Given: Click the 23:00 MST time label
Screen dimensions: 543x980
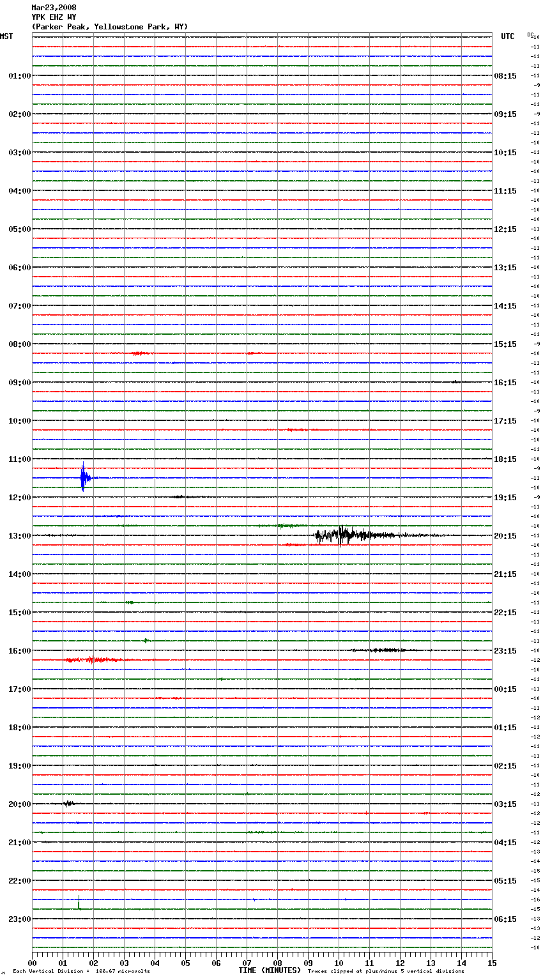Looking at the screenshot, I should click(x=20, y=919).
